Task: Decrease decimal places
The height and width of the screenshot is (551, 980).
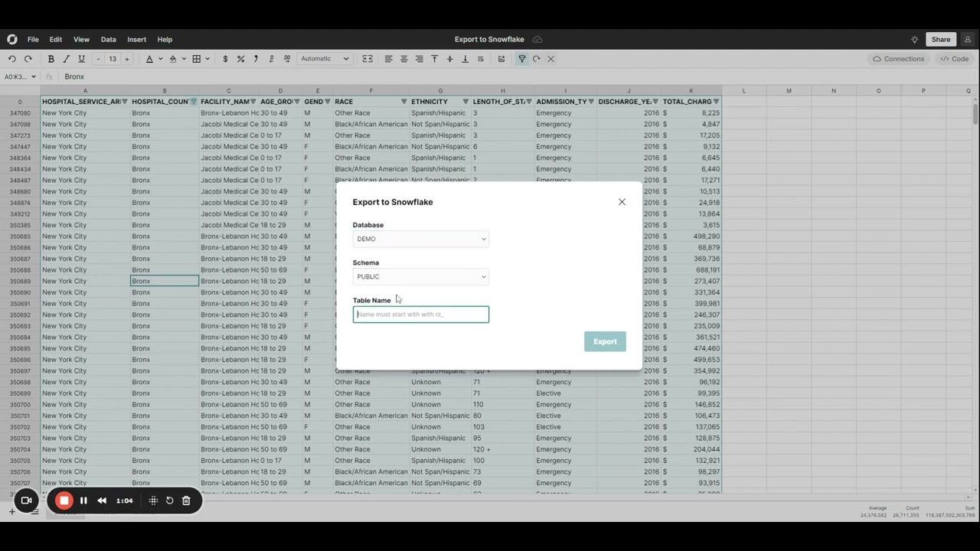Action: (x=271, y=59)
